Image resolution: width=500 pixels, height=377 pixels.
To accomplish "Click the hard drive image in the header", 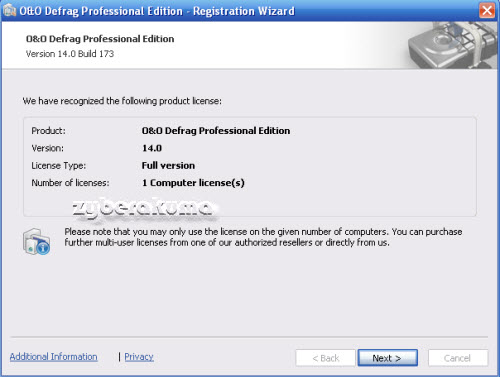I will pyautogui.click(x=452, y=45).
